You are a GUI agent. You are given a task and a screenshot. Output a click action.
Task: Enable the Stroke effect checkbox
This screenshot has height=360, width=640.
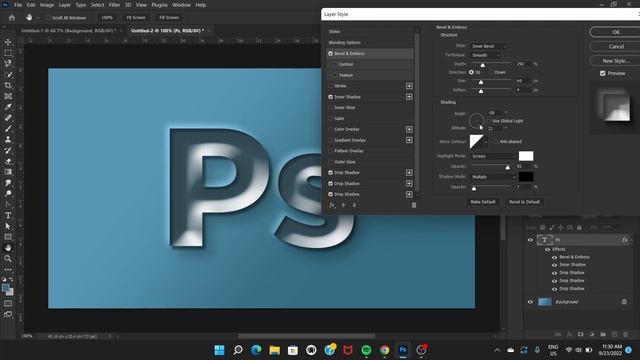(331, 86)
